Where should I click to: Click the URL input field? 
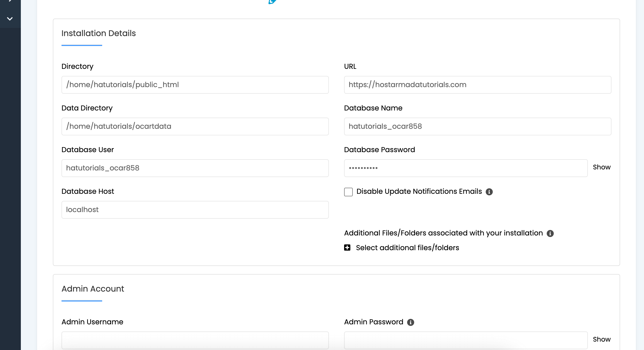pyautogui.click(x=478, y=85)
